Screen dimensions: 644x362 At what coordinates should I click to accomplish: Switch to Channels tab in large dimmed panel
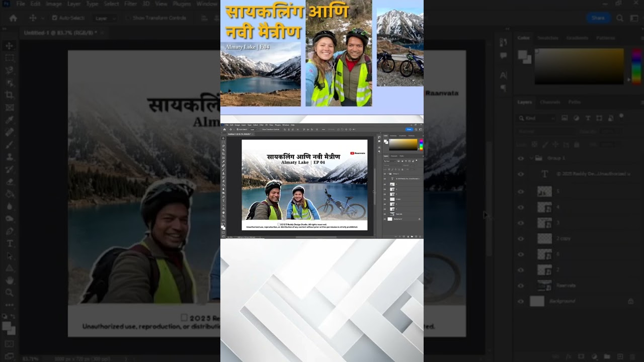click(549, 102)
